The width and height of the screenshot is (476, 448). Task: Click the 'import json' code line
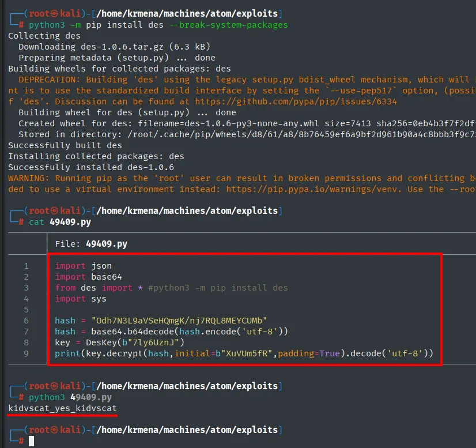(84, 266)
